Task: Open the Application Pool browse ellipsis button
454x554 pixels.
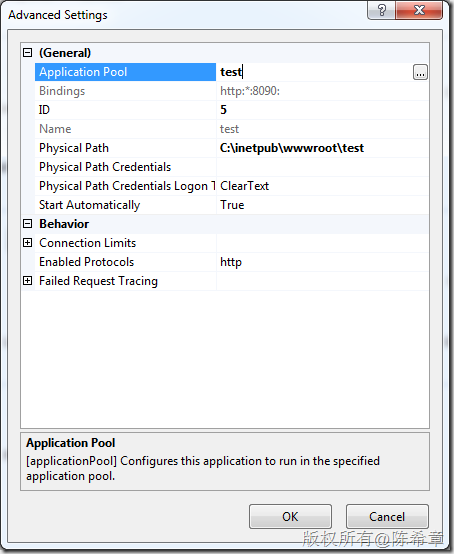Action: tap(420, 72)
